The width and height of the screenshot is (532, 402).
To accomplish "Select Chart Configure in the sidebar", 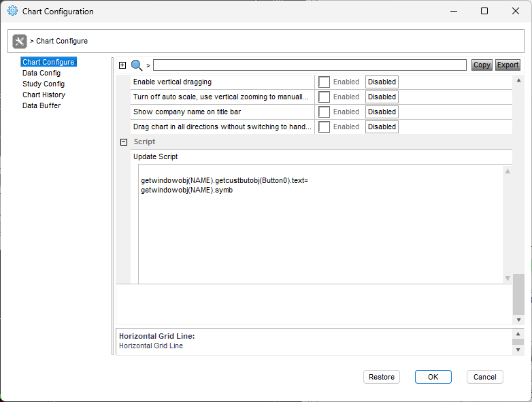I will coord(48,62).
